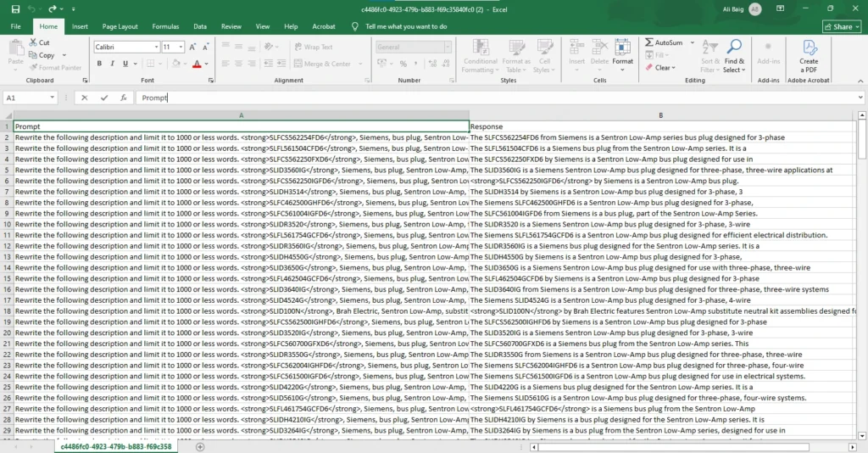The width and height of the screenshot is (868, 453).
Task: Switch to the Page Layout tab
Action: [x=120, y=26]
